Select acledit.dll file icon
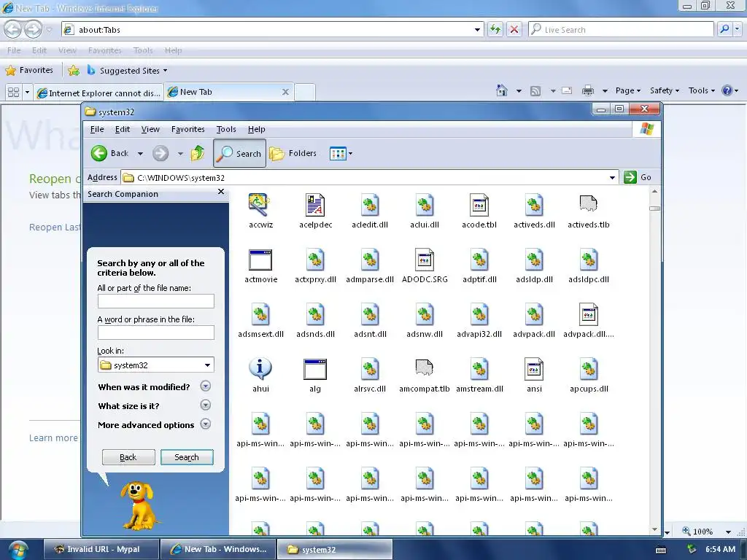Viewport: 747px width, 560px height. click(370, 205)
